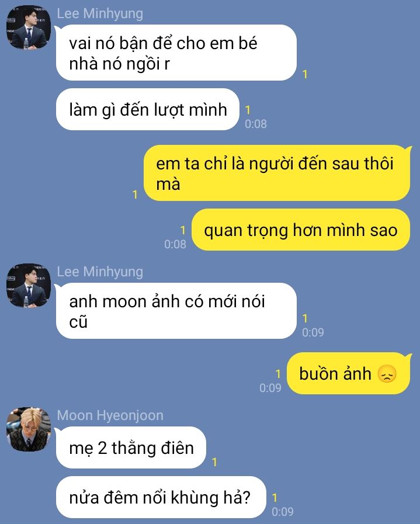Image resolution: width=420 pixels, height=524 pixels.
Task: Click unread count beside 'mẹ 2 thằng điên'
Action: pos(214,462)
